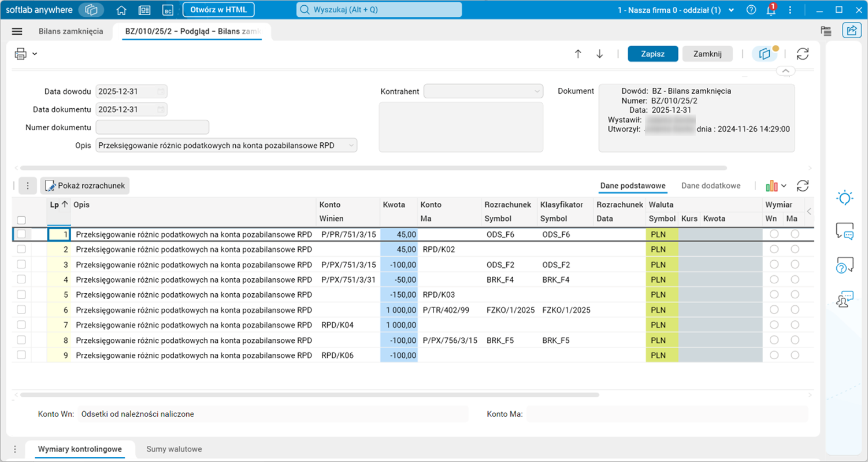The width and height of the screenshot is (868, 462).
Task: Click the Zapisz button
Action: [652, 54]
